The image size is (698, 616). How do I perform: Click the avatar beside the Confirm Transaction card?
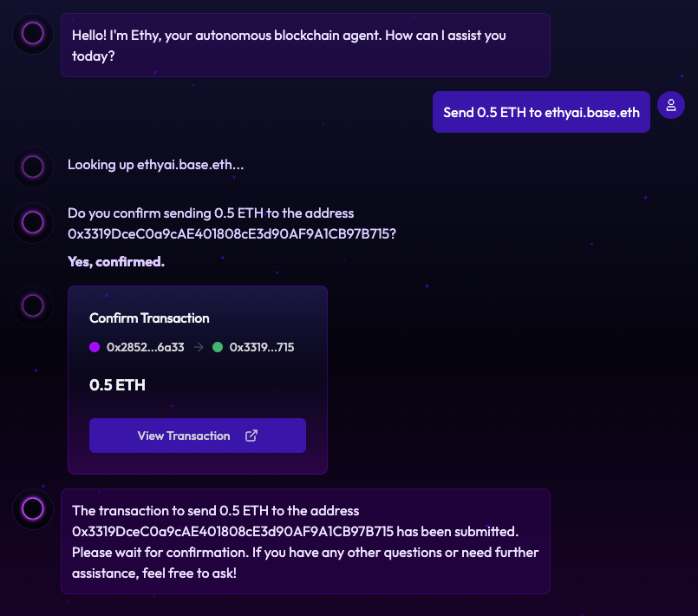click(x=32, y=305)
